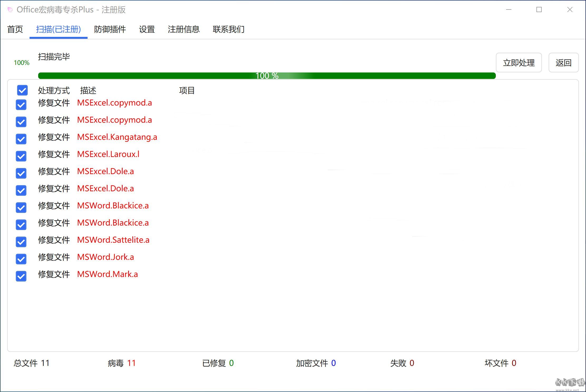This screenshot has width=586, height=392.
Task: Uncheck the second MSWord.Blackice.a row checkbox
Action: tap(21, 225)
